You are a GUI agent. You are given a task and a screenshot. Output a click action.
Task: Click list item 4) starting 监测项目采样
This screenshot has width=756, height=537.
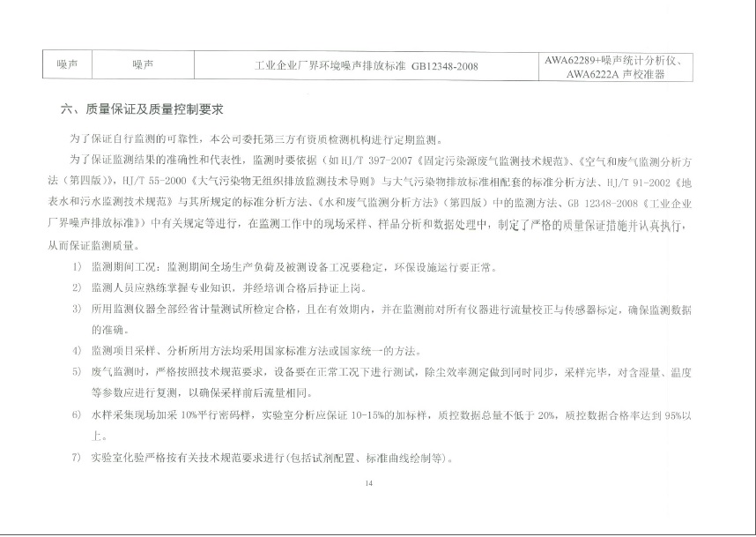coord(254,351)
